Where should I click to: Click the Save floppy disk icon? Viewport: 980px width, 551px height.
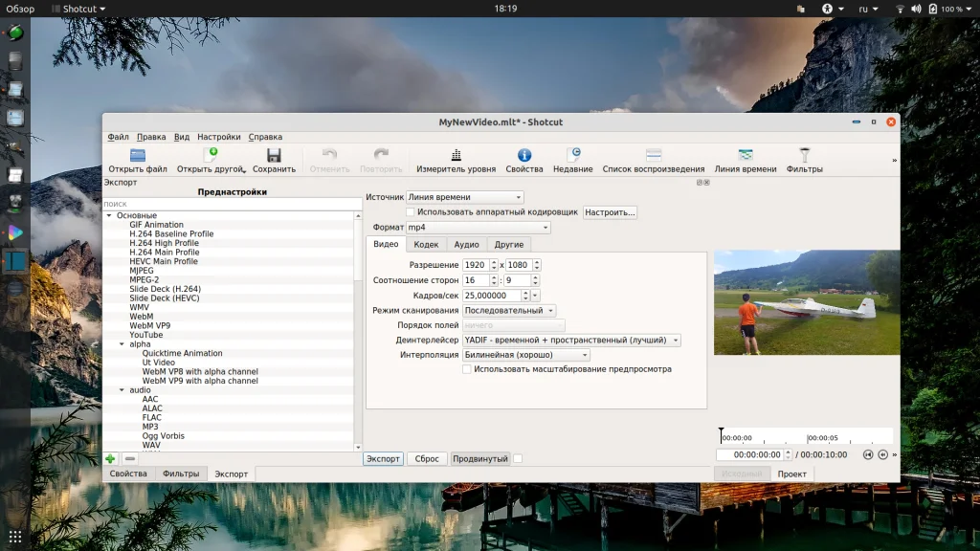pos(274,156)
